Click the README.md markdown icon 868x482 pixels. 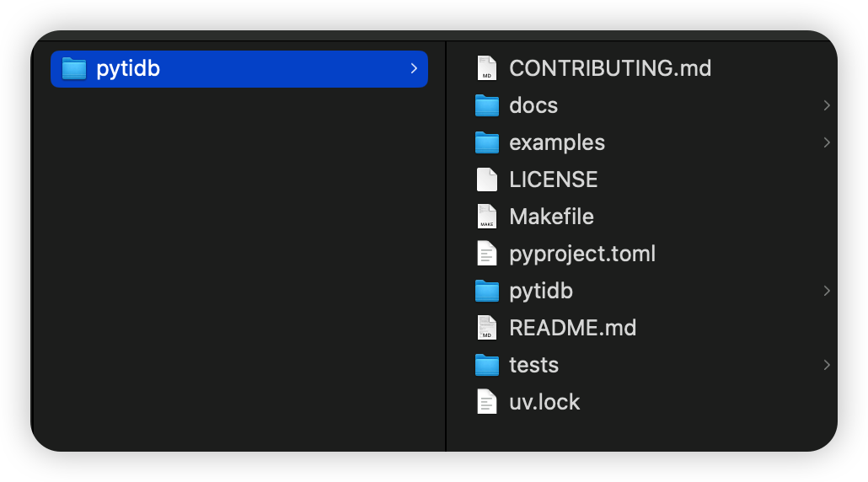coord(487,328)
